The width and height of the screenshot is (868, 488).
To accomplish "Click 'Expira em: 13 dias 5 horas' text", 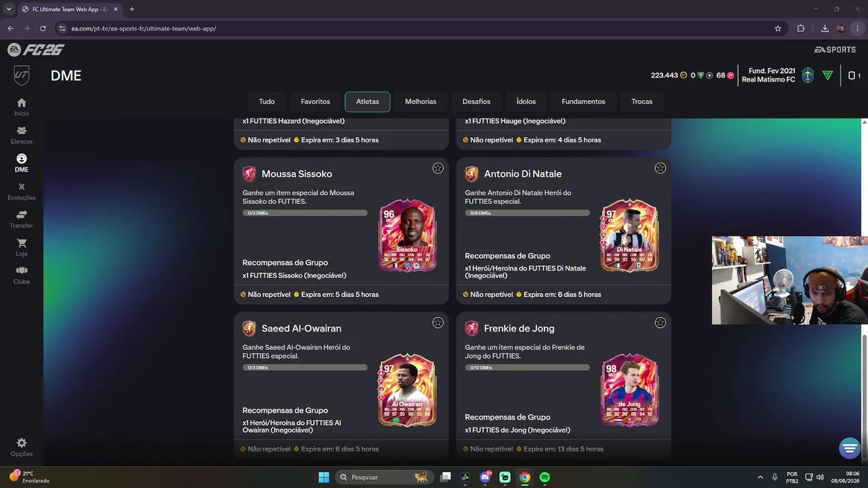I will pos(564,449).
